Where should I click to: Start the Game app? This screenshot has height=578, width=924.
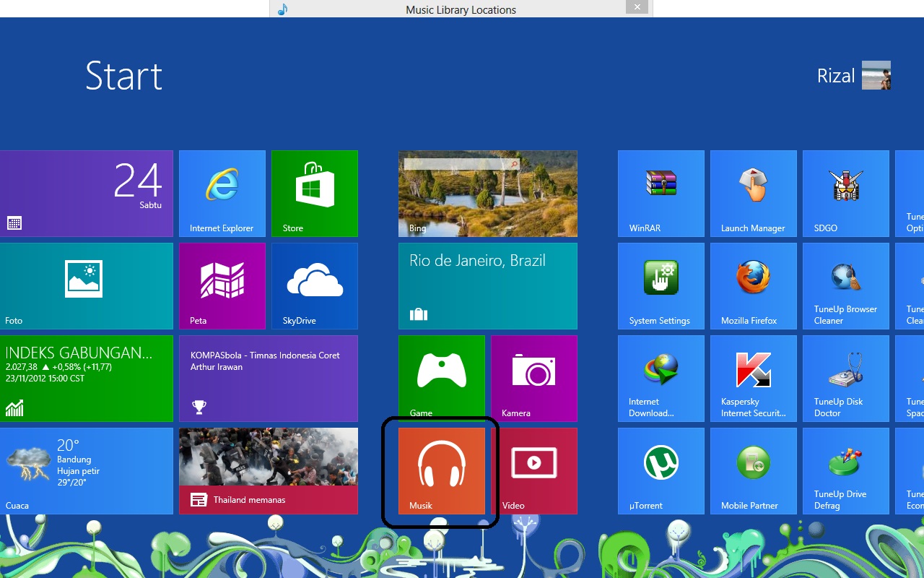point(442,378)
